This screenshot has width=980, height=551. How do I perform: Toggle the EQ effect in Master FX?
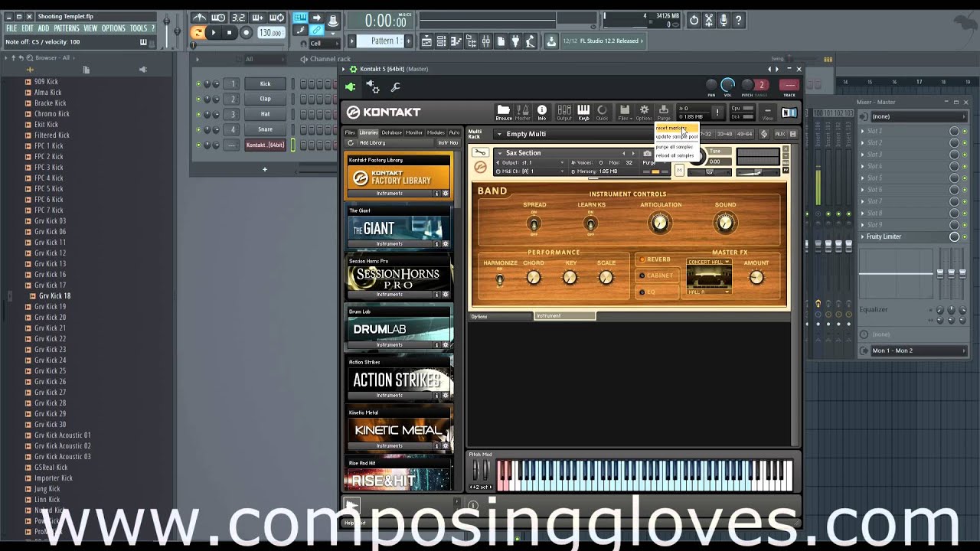point(657,292)
